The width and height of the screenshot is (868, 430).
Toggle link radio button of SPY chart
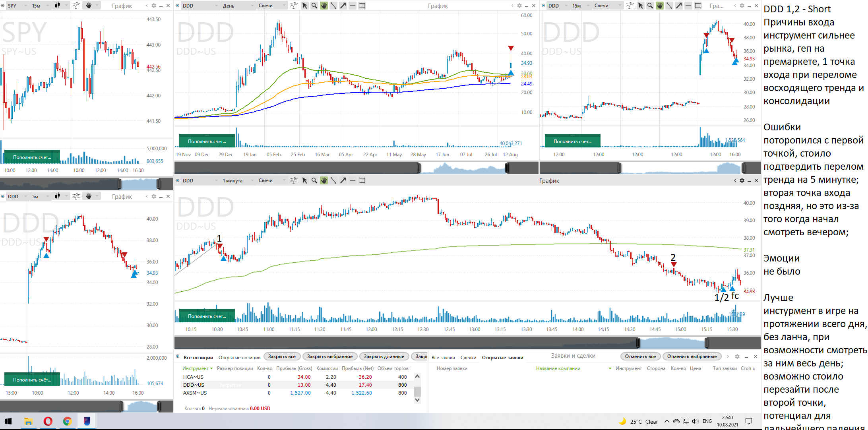(3, 6)
